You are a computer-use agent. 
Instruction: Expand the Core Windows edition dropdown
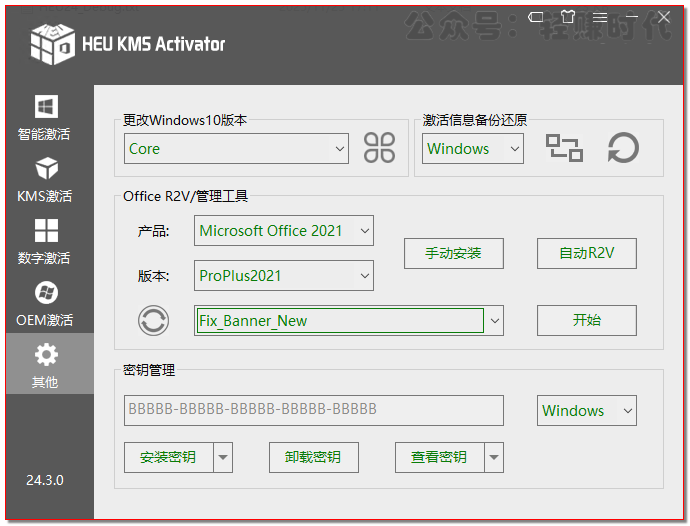tap(339, 149)
